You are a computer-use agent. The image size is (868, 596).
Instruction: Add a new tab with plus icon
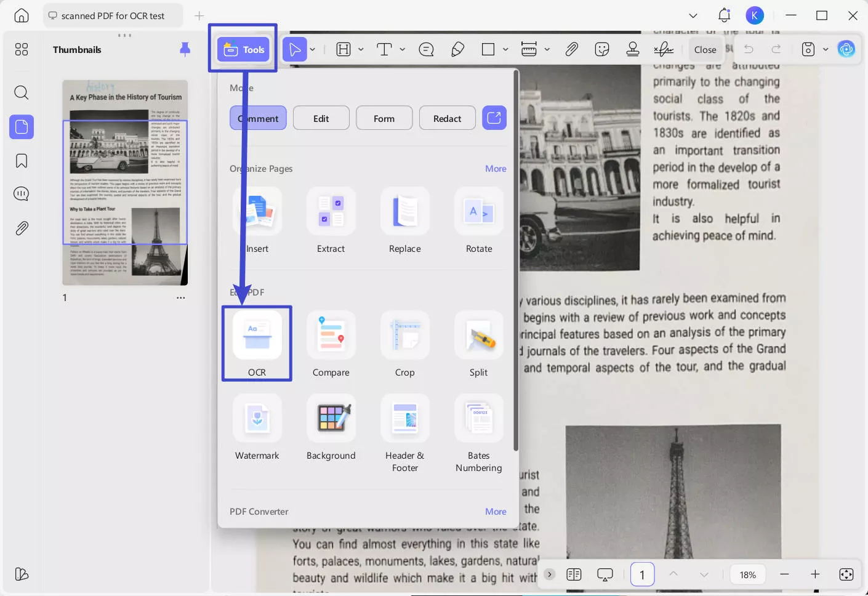(199, 15)
